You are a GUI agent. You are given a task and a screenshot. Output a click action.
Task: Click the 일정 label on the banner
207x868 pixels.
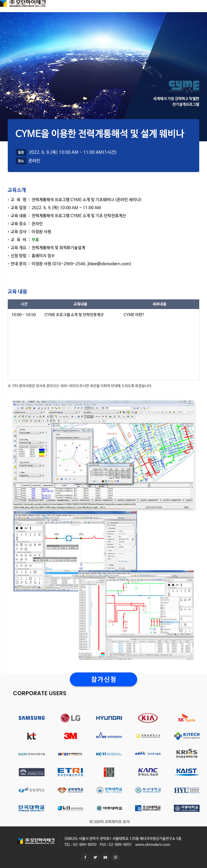click(21, 152)
